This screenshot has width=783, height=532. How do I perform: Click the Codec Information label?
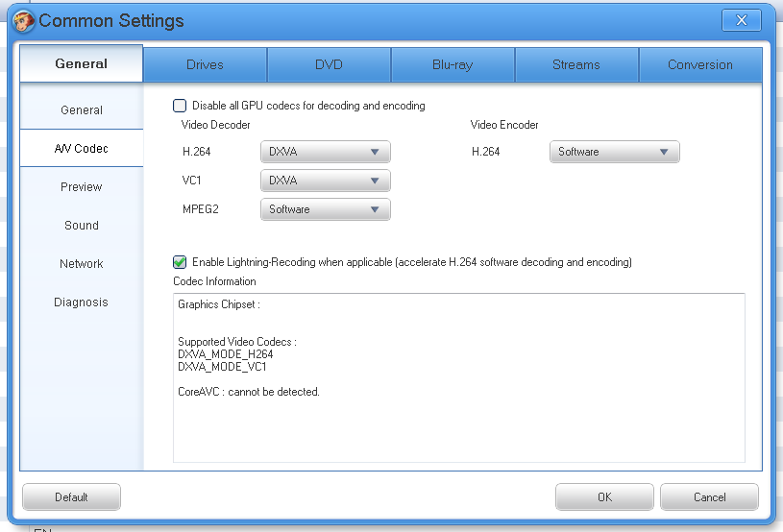[x=215, y=281]
